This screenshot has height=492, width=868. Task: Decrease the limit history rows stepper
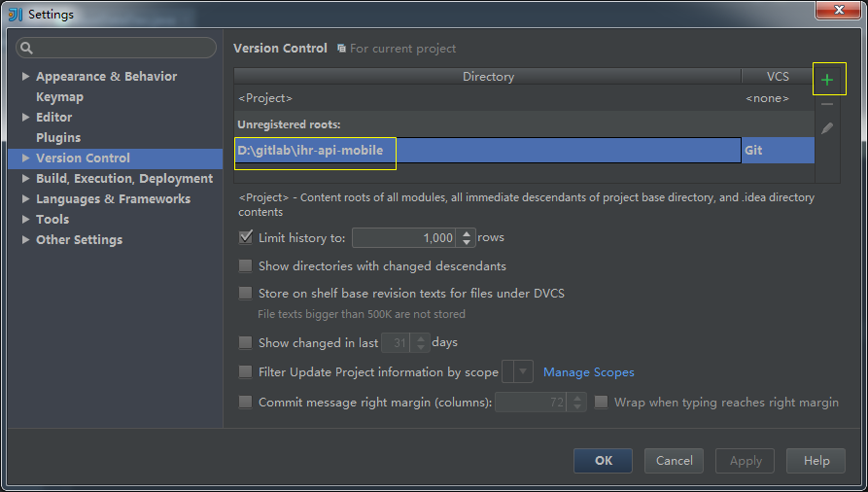tap(467, 242)
